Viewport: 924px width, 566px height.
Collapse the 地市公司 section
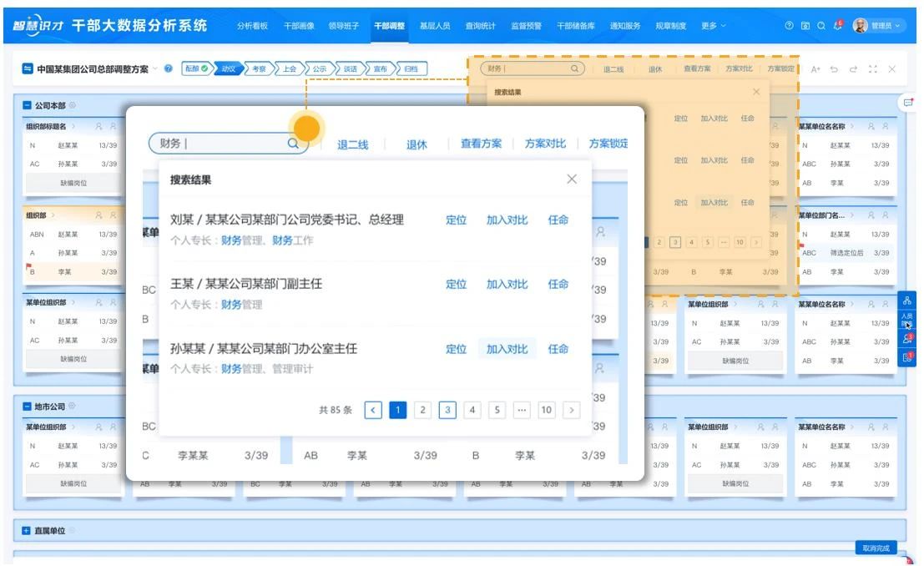(x=27, y=407)
